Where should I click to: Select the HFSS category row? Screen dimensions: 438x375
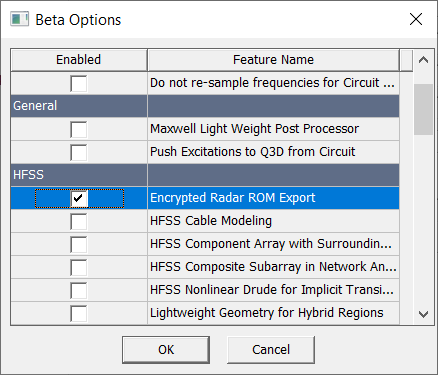pyautogui.click(x=205, y=175)
